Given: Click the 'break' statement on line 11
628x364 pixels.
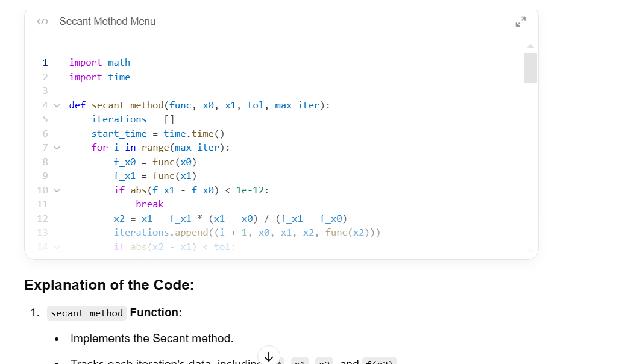Looking at the screenshot, I should pos(149,204).
